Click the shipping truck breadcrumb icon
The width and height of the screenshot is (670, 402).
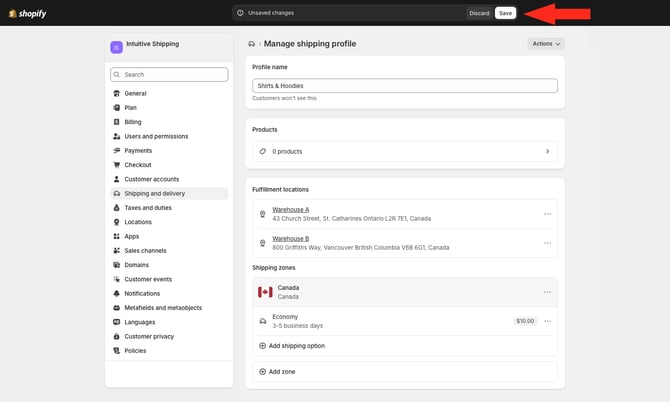click(251, 44)
